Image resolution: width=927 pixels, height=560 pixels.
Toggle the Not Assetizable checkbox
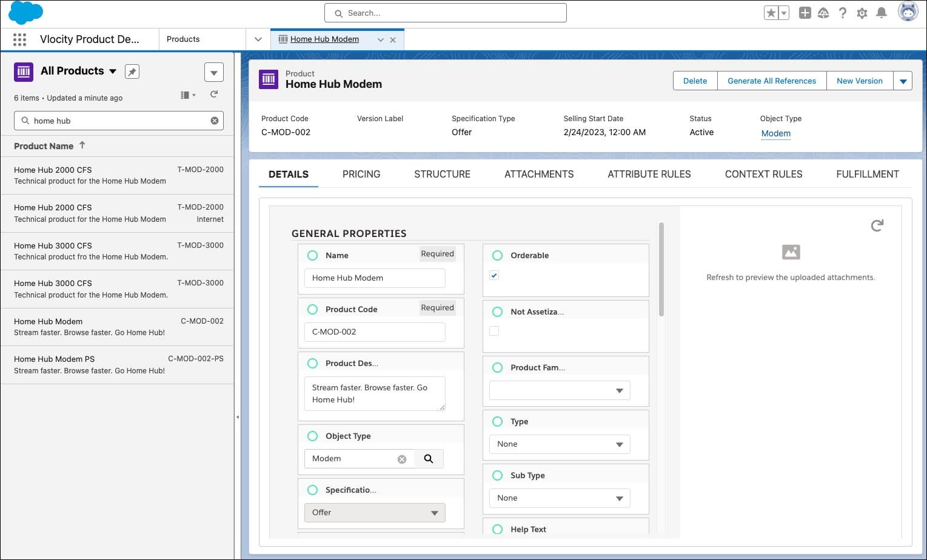pos(494,331)
